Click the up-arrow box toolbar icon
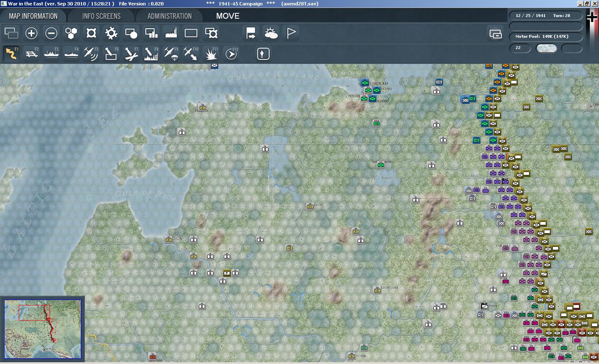 pyautogui.click(x=263, y=54)
